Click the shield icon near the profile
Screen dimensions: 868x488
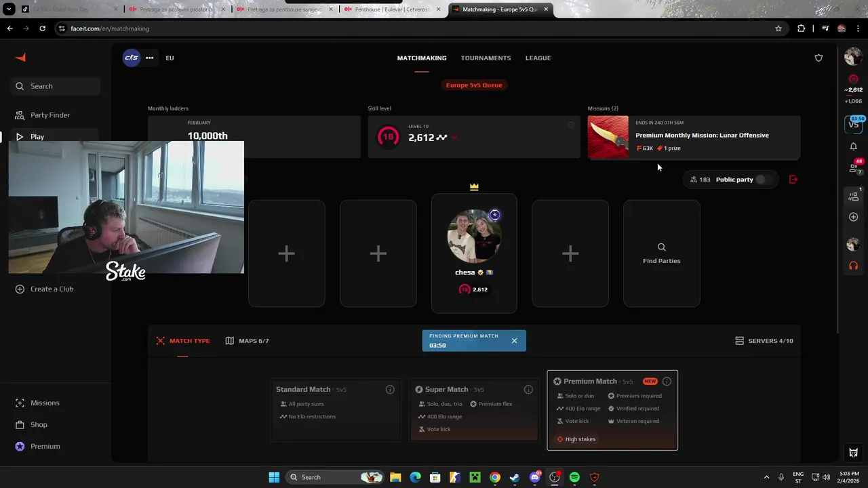(818, 58)
